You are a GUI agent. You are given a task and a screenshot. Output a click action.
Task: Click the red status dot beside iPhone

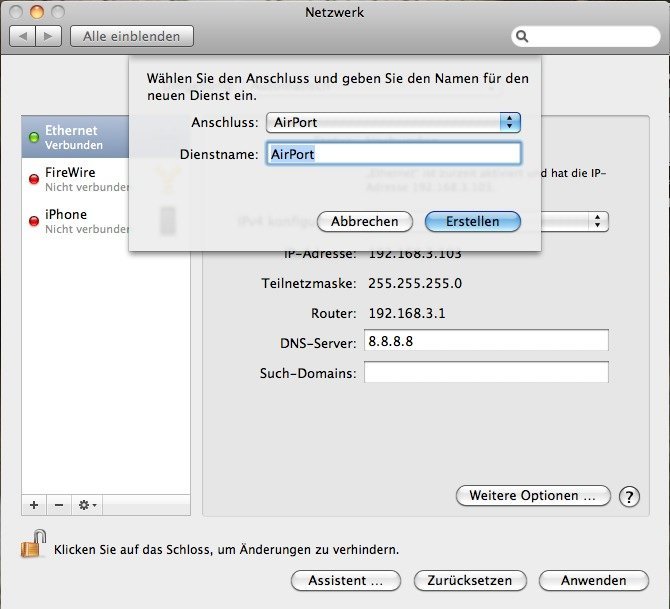point(34,221)
